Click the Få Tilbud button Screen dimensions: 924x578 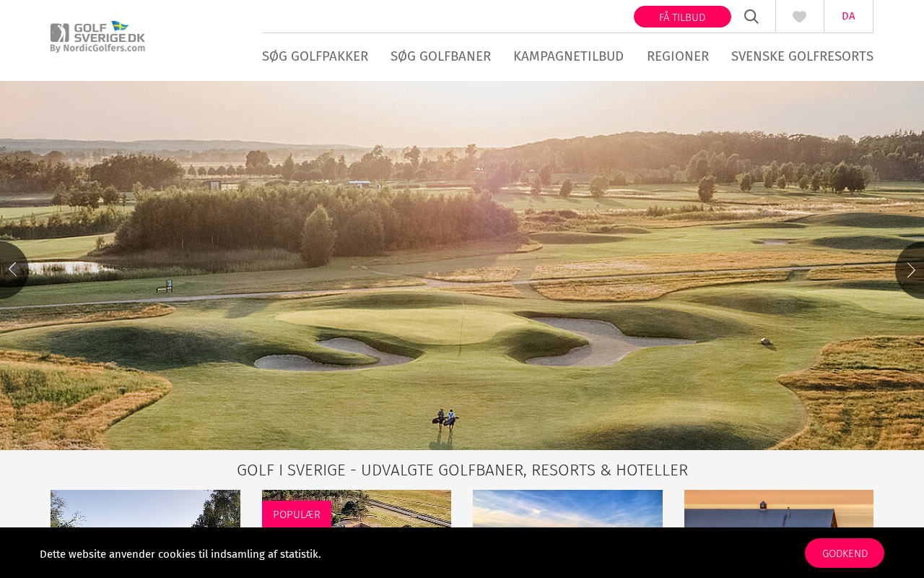[x=682, y=17]
